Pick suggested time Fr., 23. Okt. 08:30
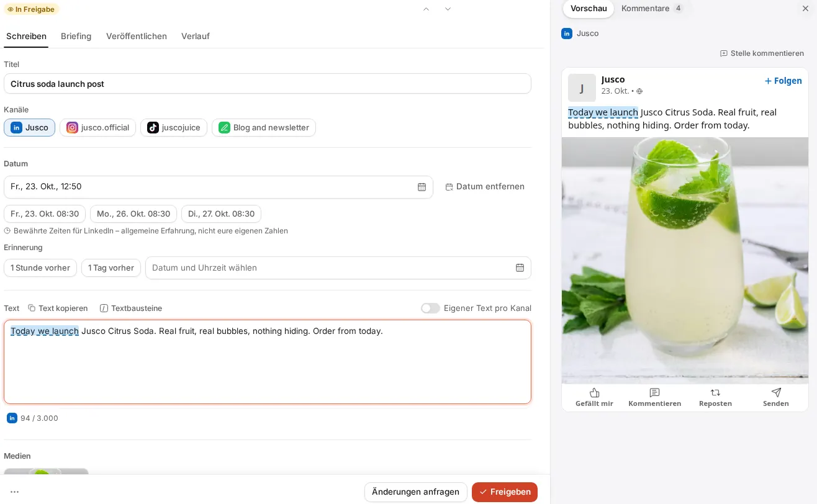Viewport: 817px width, 504px height. click(45, 214)
